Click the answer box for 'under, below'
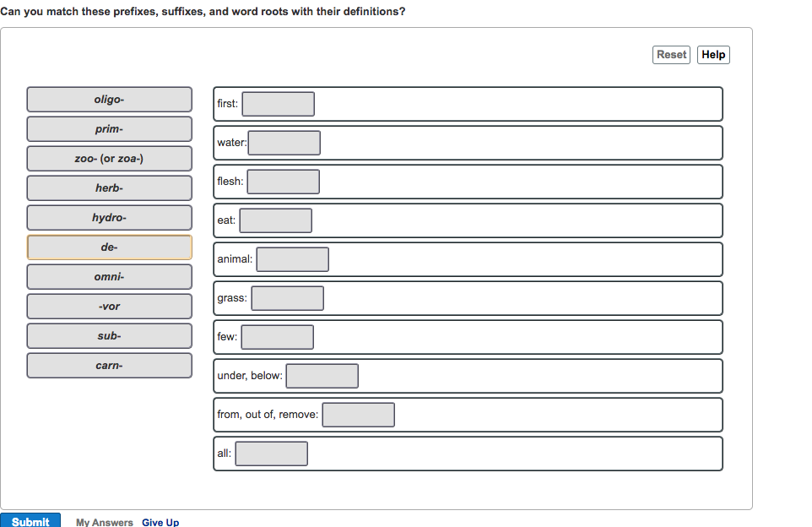812x527 pixels. coord(322,375)
